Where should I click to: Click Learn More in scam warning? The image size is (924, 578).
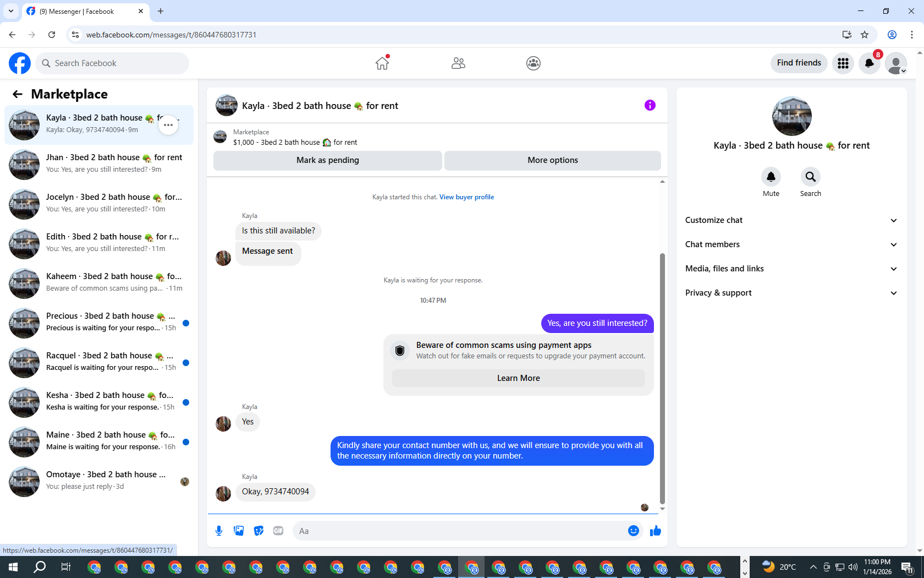(x=519, y=378)
